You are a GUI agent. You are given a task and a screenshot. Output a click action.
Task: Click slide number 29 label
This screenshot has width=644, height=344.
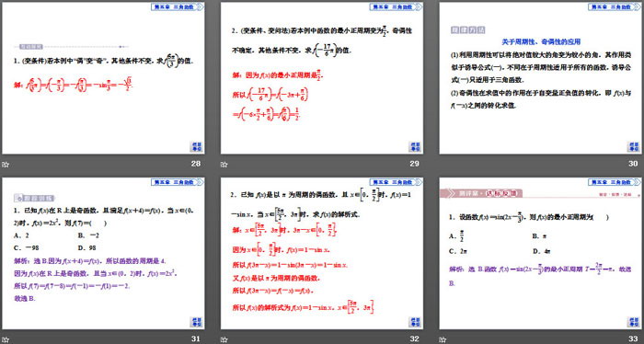point(414,164)
